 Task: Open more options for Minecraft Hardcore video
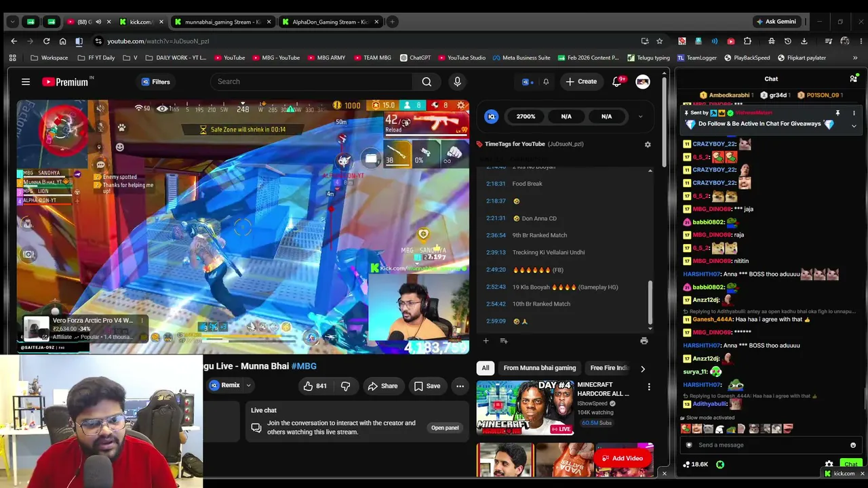click(649, 387)
